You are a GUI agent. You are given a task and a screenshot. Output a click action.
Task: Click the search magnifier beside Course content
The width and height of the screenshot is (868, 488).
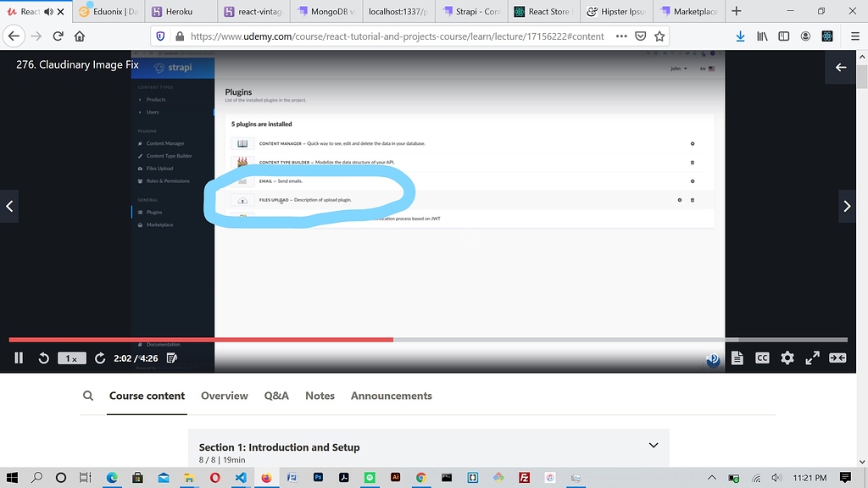(x=87, y=396)
